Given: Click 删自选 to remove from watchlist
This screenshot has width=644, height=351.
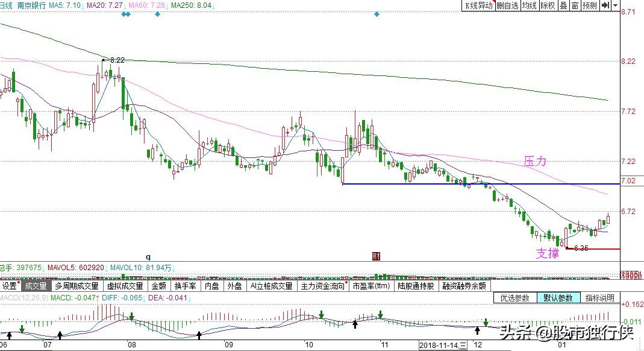Looking at the screenshot, I should pyautogui.click(x=508, y=5).
